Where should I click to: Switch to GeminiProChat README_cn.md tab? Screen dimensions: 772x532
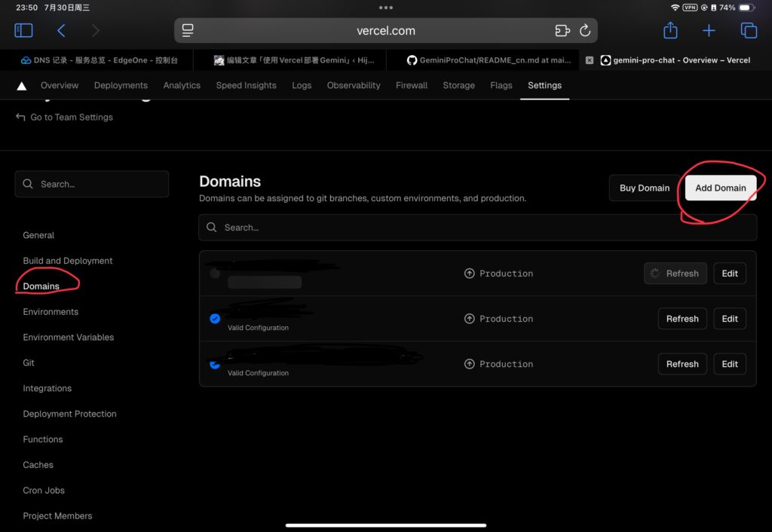(489, 60)
